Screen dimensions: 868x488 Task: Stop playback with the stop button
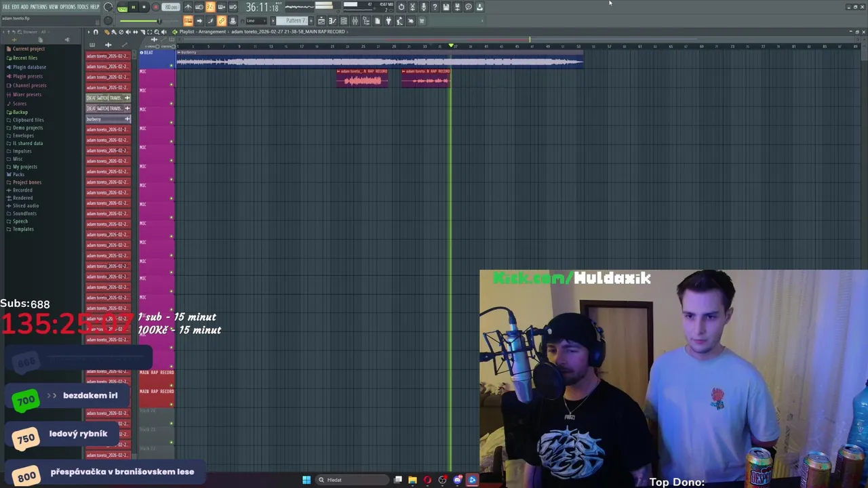click(144, 7)
